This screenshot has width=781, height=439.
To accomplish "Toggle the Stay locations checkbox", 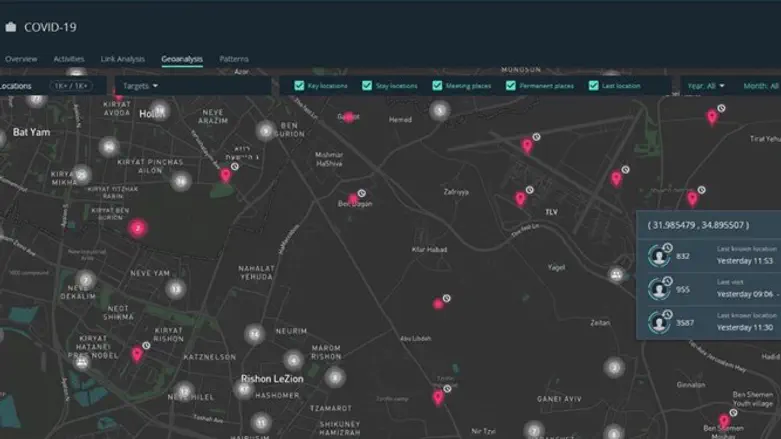I will (x=367, y=86).
